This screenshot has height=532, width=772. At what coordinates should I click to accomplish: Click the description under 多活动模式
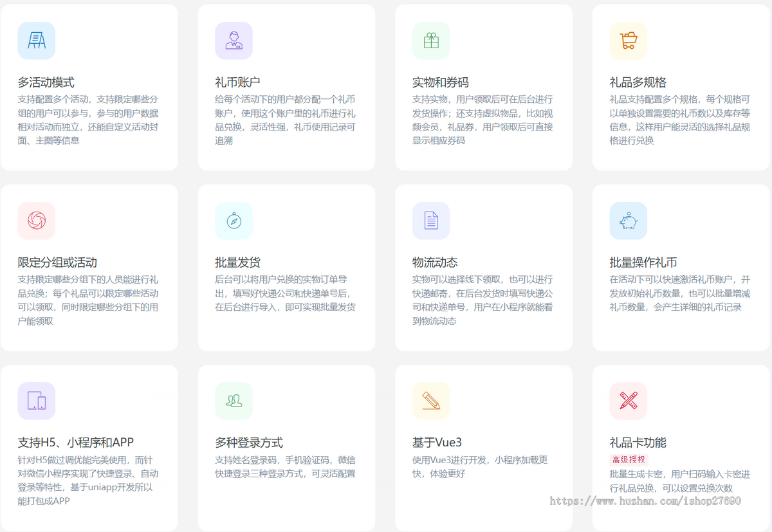[x=88, y=120]
